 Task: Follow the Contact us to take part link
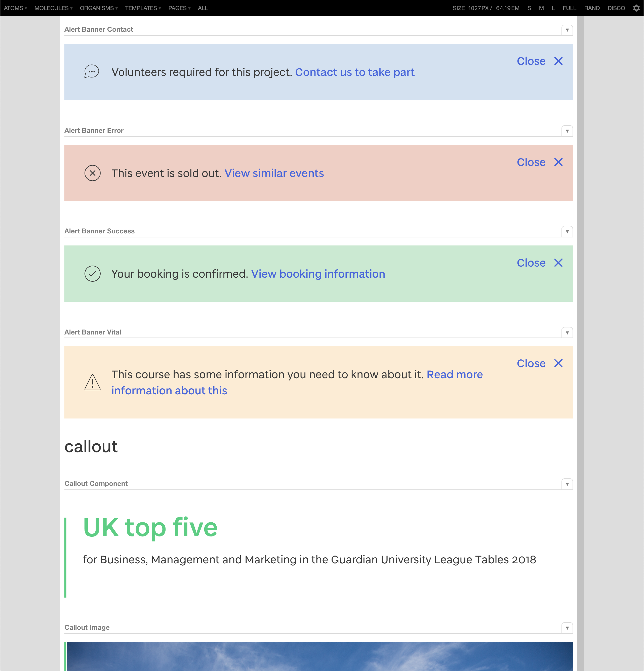[355, 72]
